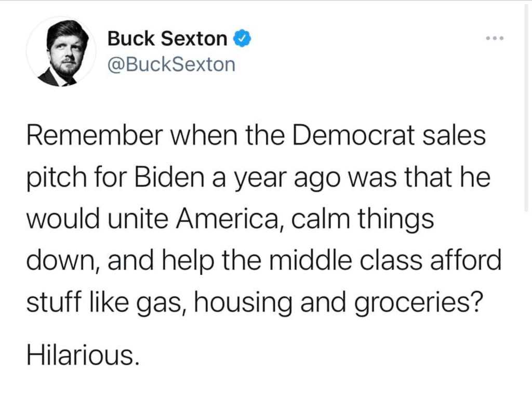532x399 pixels.
Task: Click the word calm in the tweet
Action: pos(320,219)
